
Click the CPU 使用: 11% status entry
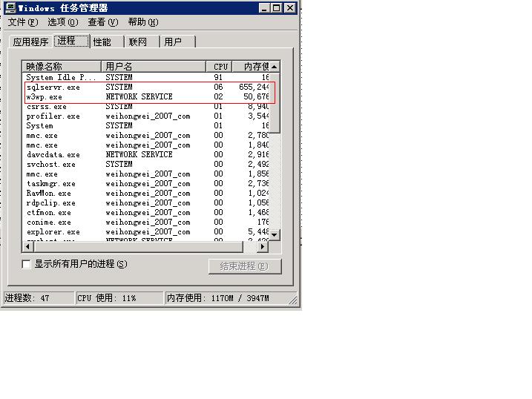[x=119, y=298]
